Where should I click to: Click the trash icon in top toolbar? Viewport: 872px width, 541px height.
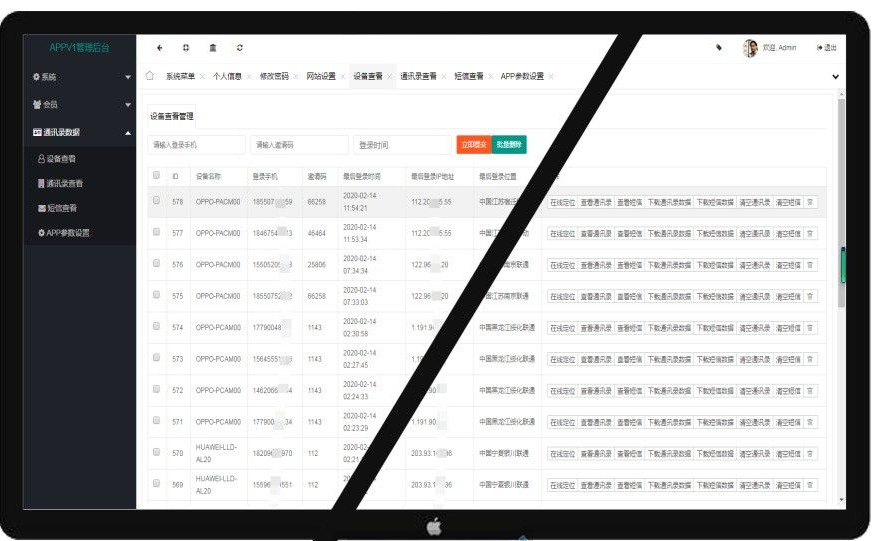[212, 48]
